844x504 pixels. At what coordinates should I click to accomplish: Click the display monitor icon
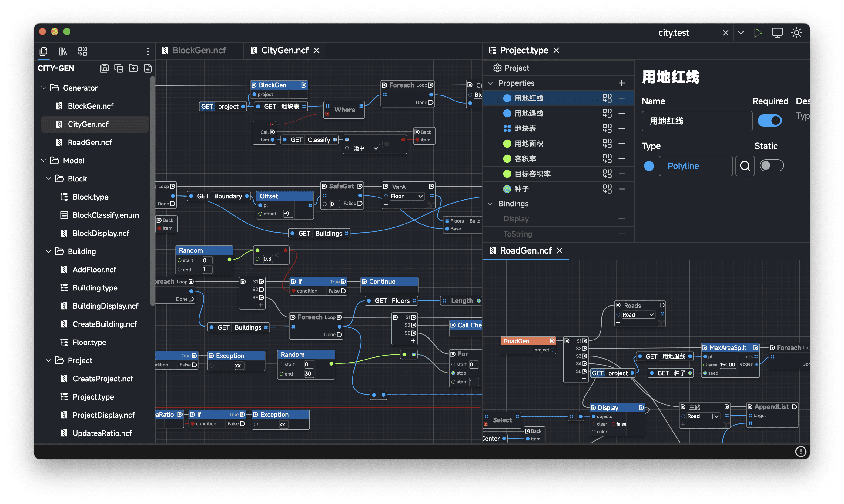click(777, 33)
